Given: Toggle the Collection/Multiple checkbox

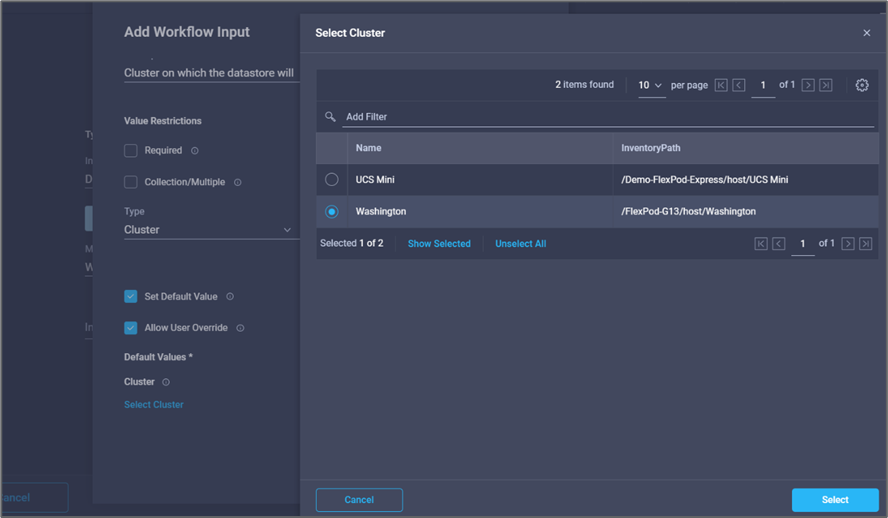Looking at the screenshot, I should tap(131, 182).
